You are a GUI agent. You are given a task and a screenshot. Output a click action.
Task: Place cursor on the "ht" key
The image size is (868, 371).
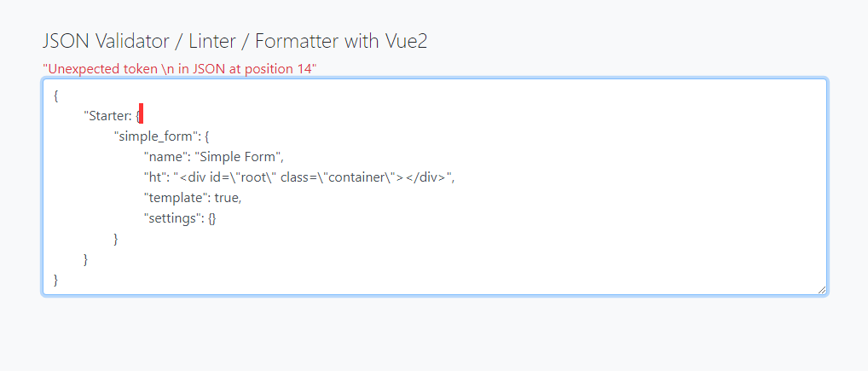(156, 177)
